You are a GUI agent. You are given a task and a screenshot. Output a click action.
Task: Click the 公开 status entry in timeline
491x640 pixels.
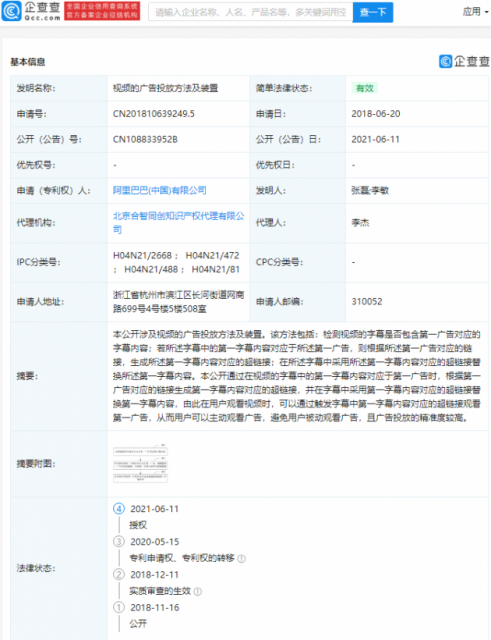click(138, 624)
